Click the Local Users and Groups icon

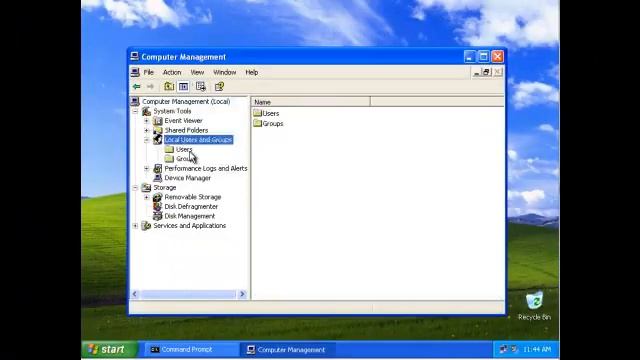pyautogui.click(x=158, y=140)
